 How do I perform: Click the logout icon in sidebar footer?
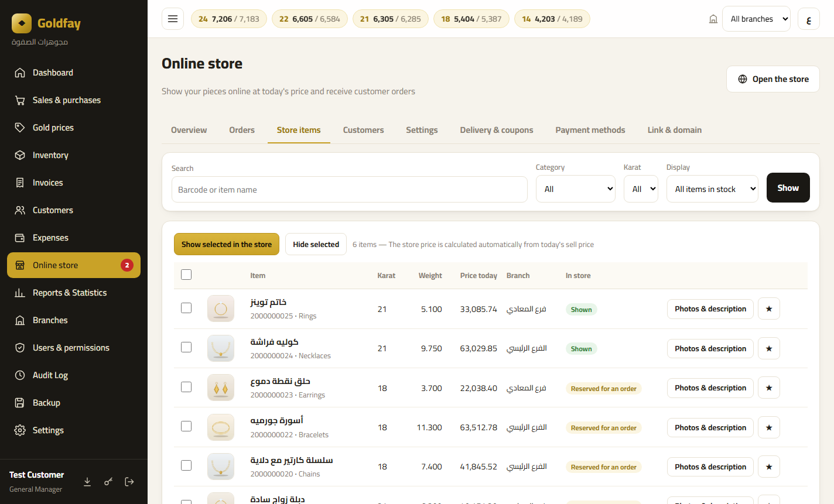pos(129,482)
